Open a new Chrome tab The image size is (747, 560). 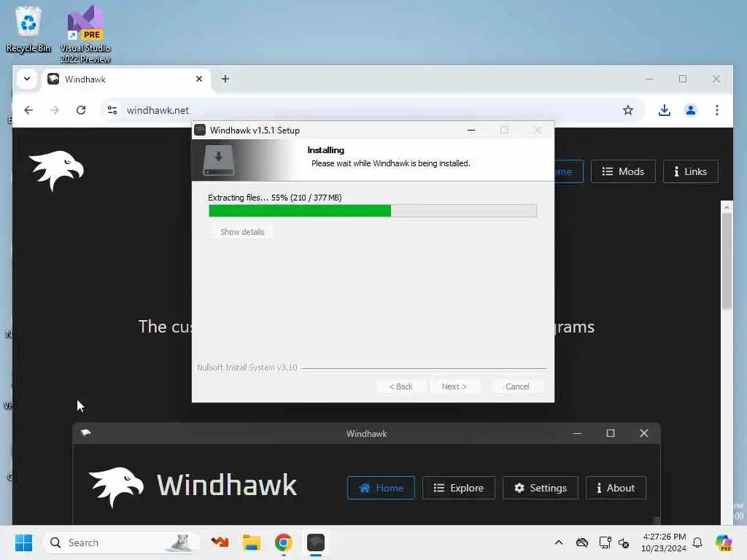[225, 79]
